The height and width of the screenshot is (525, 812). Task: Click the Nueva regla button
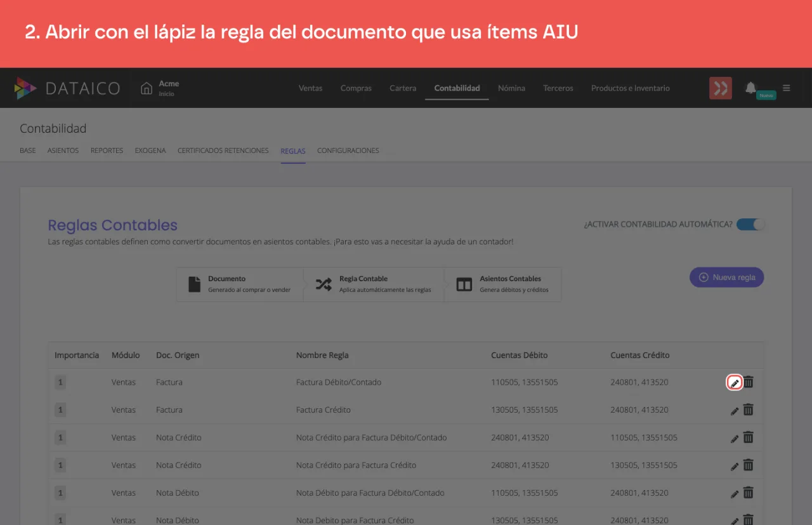click(727, 277)
